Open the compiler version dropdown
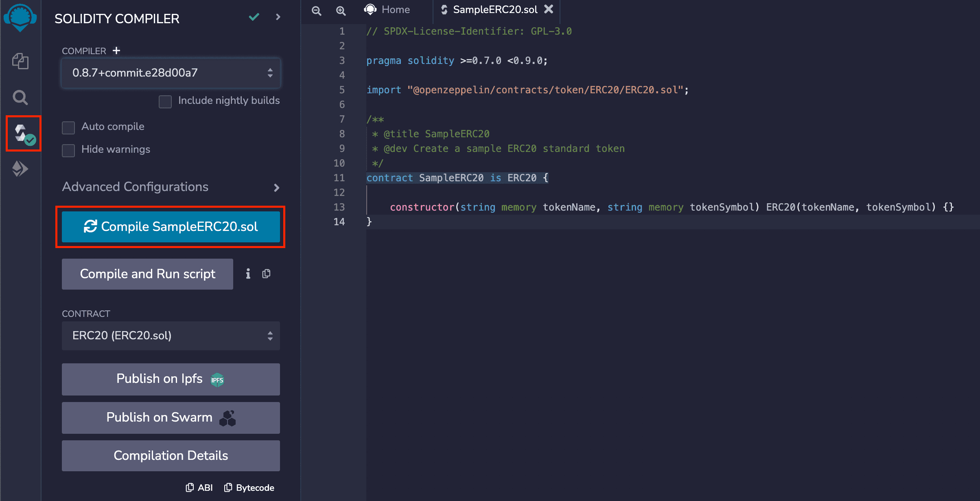This screenshot has width=980, height=501. tap(171, 73)
